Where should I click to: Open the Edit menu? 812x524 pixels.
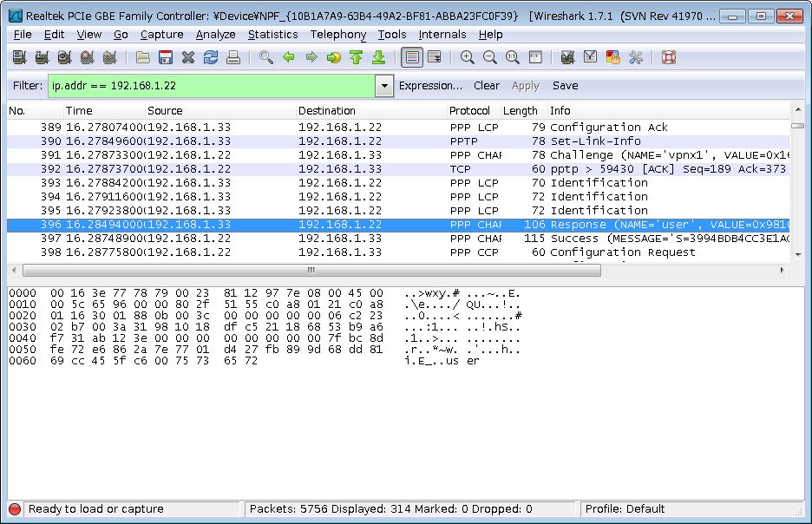click(54, 35)
